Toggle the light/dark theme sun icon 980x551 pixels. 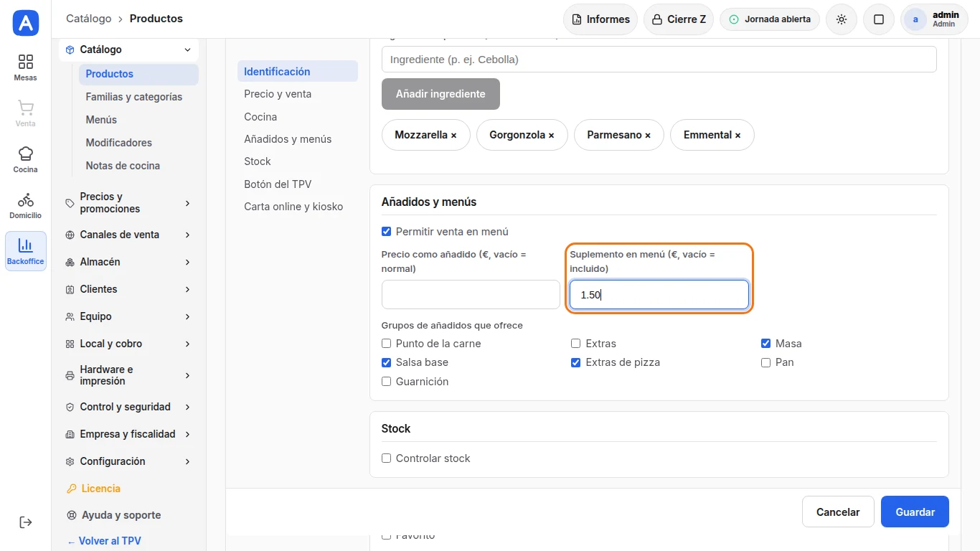click(x=842, y=19)
